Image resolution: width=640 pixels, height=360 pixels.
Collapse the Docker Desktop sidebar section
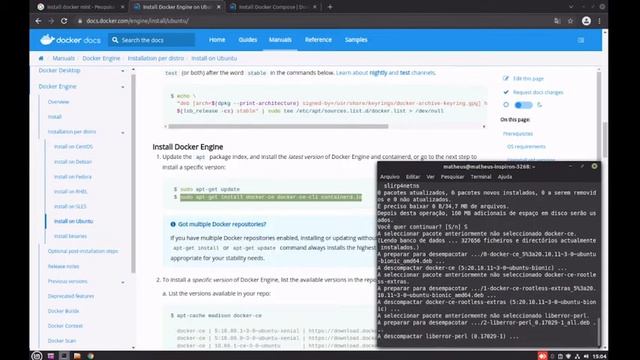(x=122, y=71)
